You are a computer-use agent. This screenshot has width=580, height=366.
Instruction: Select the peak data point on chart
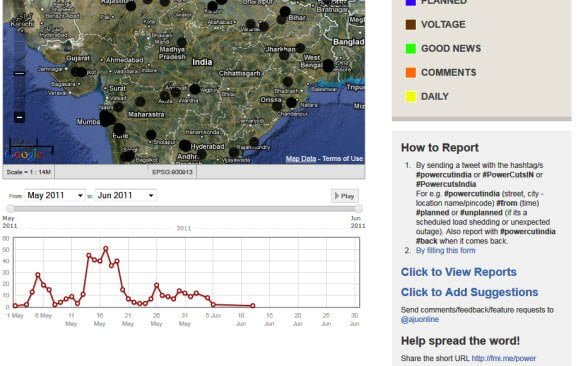pos(106,249)
